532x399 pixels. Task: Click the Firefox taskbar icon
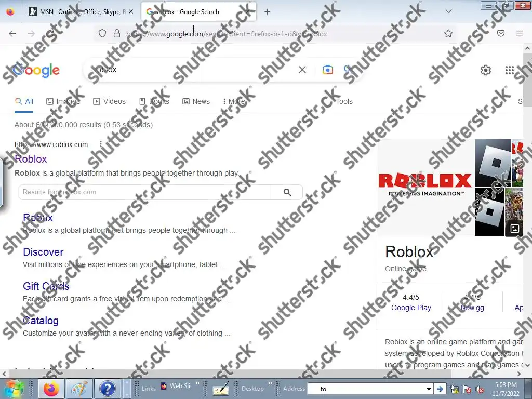[51, 389]
